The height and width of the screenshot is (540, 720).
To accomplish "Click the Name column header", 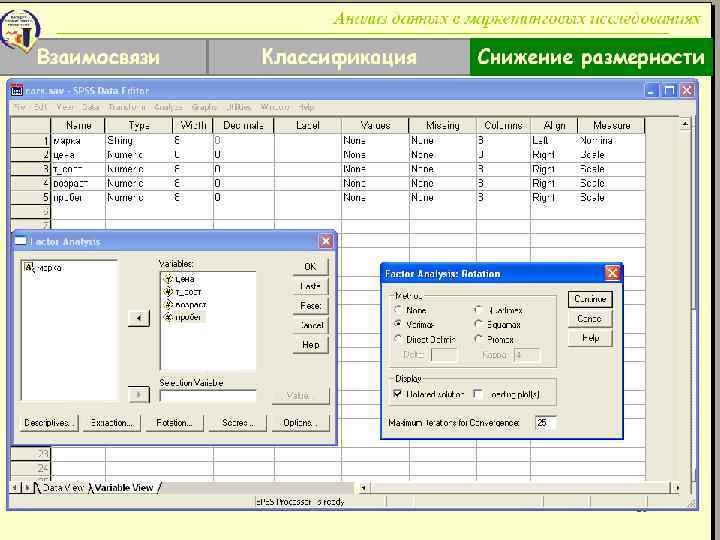I will pyautogui.click(x=78, y=125).
